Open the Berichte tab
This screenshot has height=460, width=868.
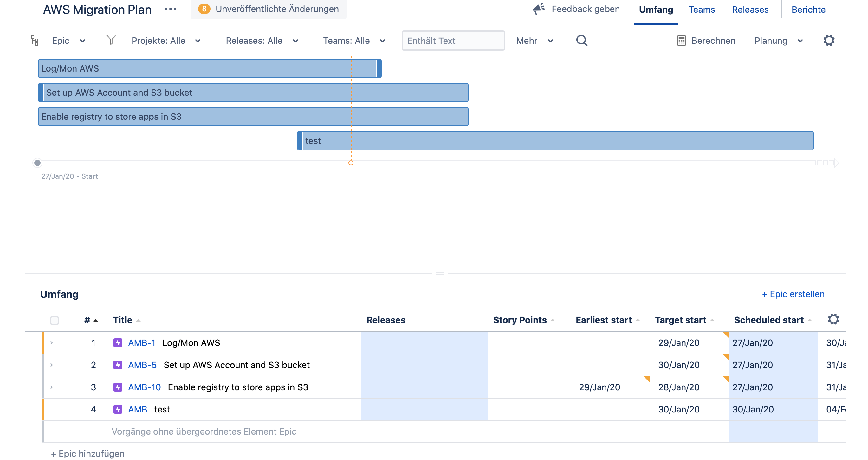pos(808,10)
